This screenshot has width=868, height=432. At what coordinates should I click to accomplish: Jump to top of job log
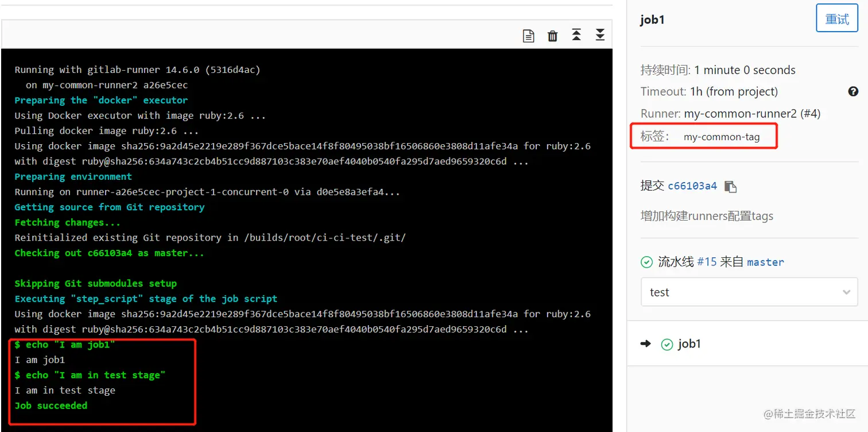pyautogui.click(x=576, y=34)
